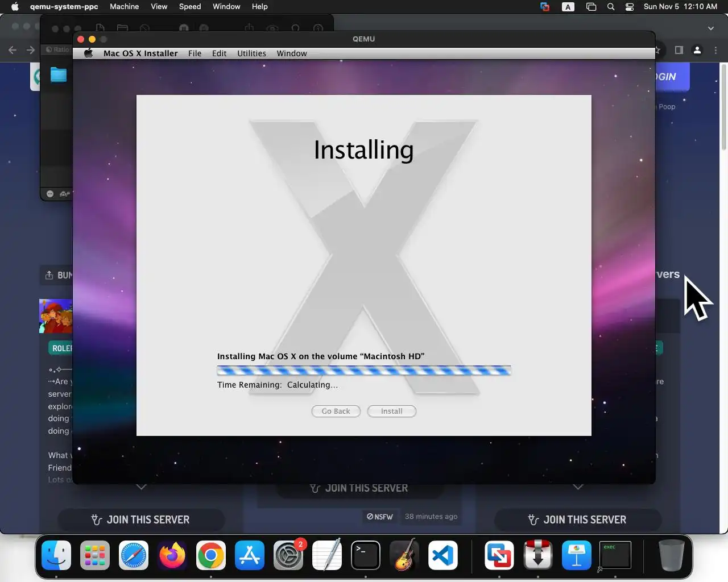The height and width of the screenshot is (582, 728).
Task: Open Finder from the Dock
Action: pos(56,555)
